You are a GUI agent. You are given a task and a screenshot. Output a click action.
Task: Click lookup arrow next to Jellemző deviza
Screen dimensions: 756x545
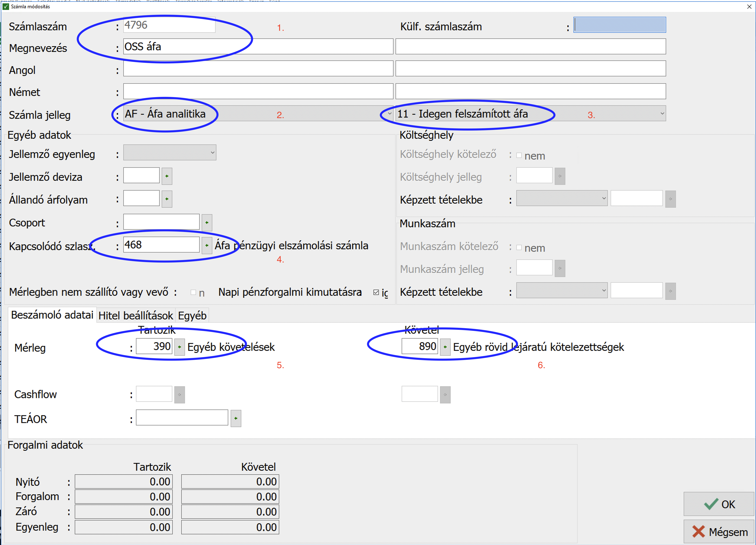[167, 176]
